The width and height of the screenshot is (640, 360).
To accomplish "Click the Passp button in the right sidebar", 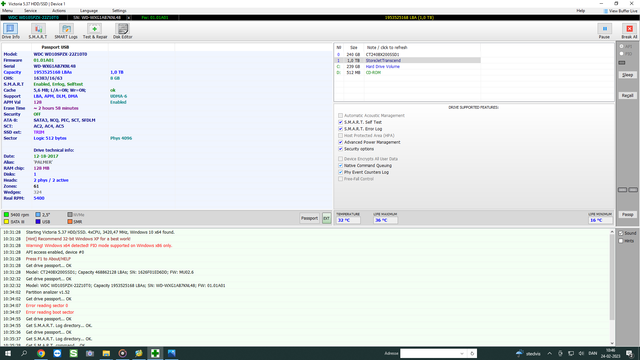I will [627, 214].
